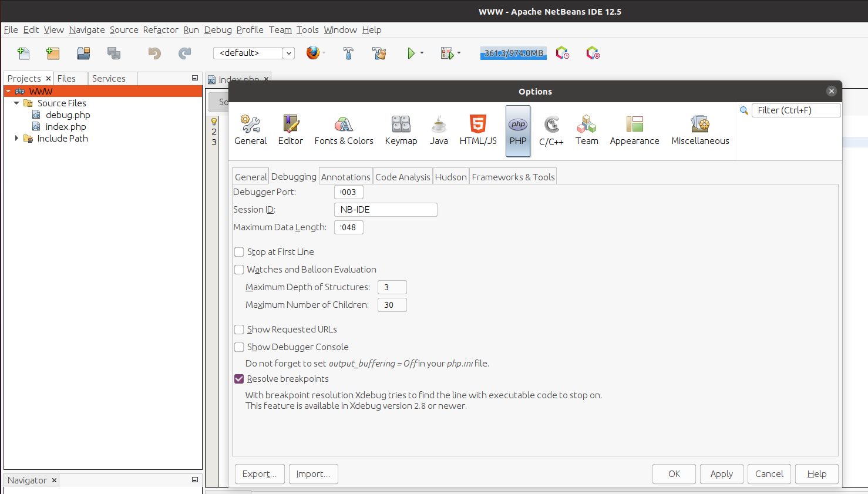Screen dimensions: 868x494
Task: Open the Run Project dropdown arrow
Action: coord(422,53)
